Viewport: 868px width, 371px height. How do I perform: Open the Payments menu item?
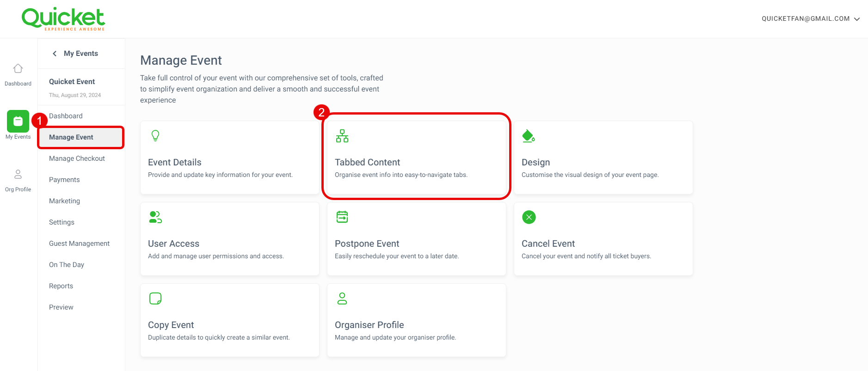(x=64, y=180)
